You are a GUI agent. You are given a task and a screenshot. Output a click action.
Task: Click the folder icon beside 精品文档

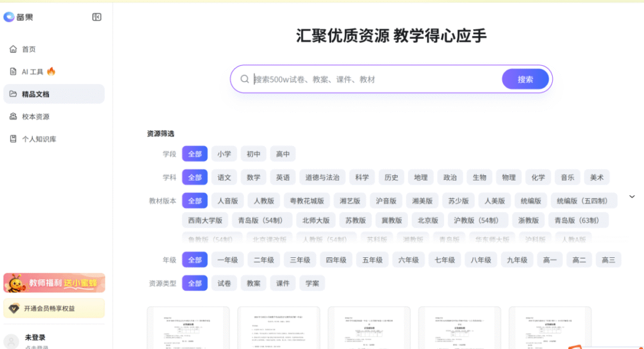13,94
